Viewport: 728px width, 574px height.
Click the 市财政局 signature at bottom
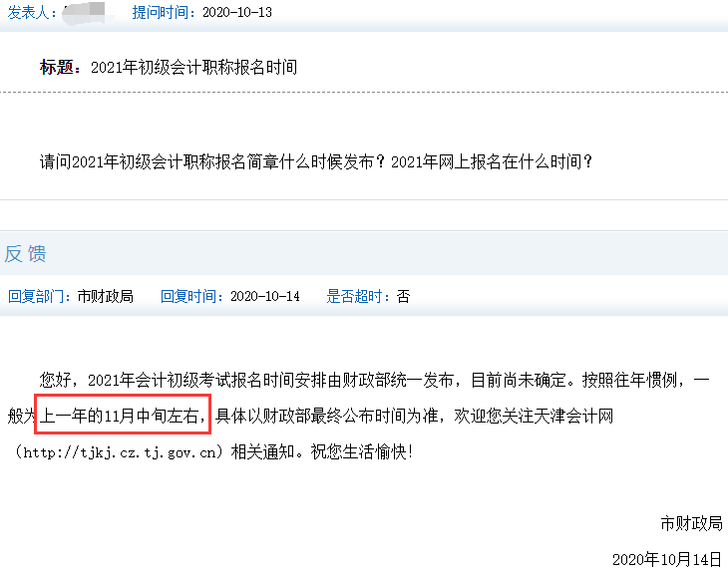click(x=692, y=523)
